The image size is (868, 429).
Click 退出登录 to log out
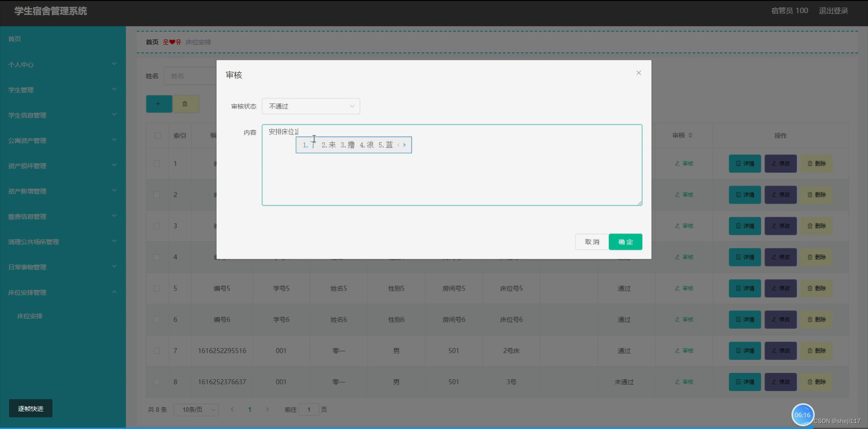(833, 10)
